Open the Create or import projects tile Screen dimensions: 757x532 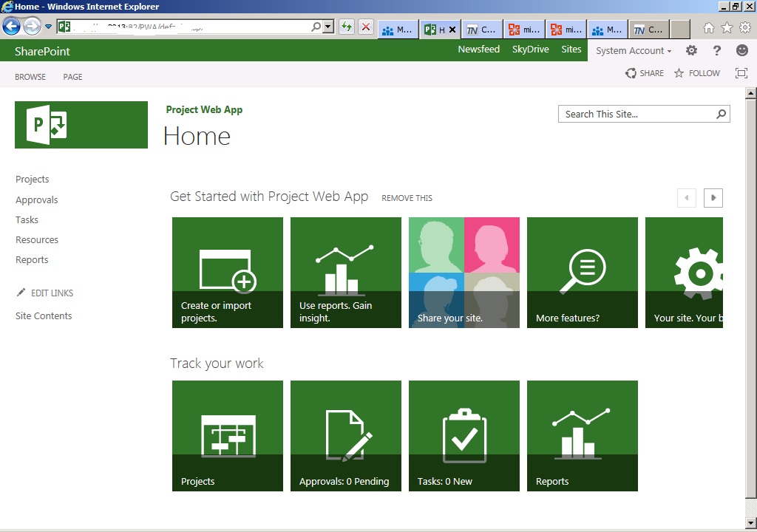[x=228, y=273]
